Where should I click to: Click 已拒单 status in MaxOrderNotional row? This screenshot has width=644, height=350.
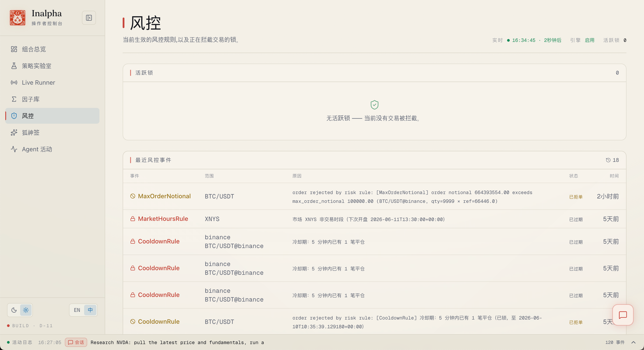pos(576,197)
